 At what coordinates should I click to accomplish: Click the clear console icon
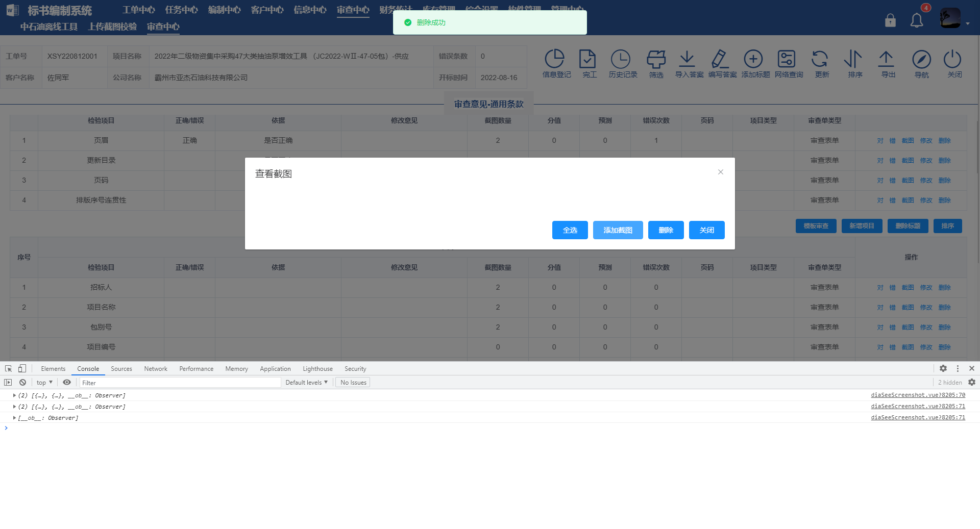(22, 382)
